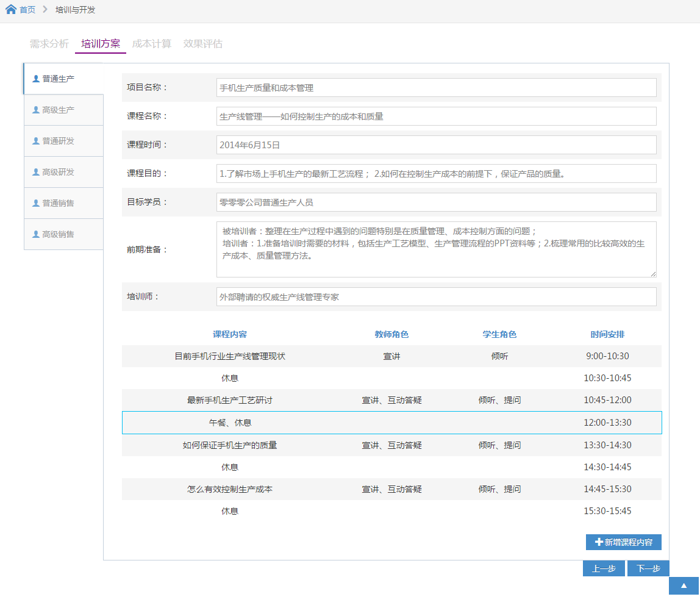Click the 课程内容 column header

[230, 334]
